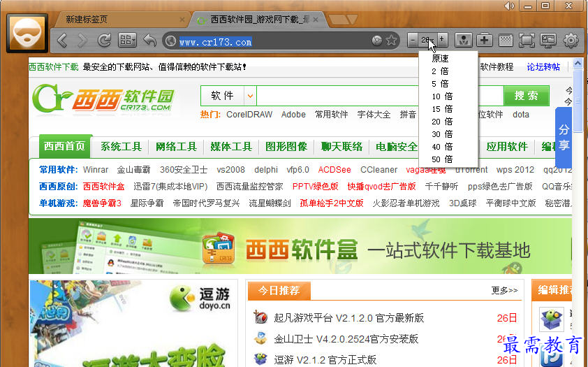The image size is (588, 367).
Task: Open 金山卫士 V4.2.0.2524官方安装版 entry
Action: click(346, 339)
